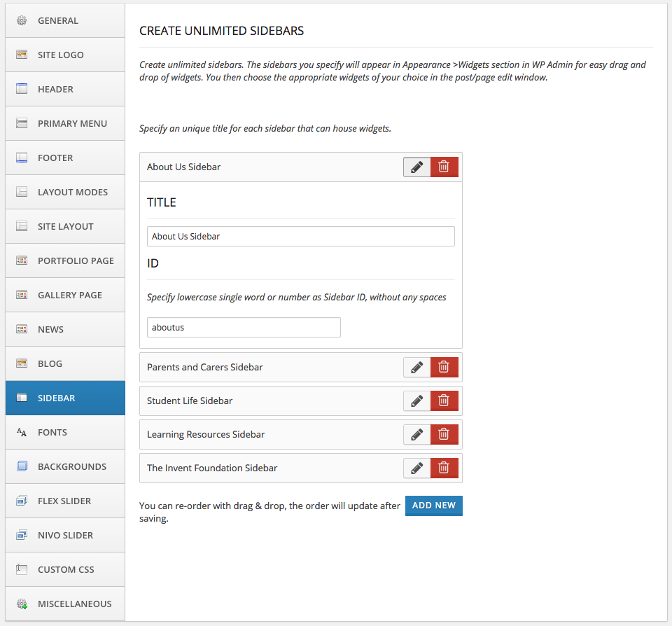Click the edit pencil for Parents and Carers Sidebar
Viewport: 672px width, 626px height.
point(416,367)
